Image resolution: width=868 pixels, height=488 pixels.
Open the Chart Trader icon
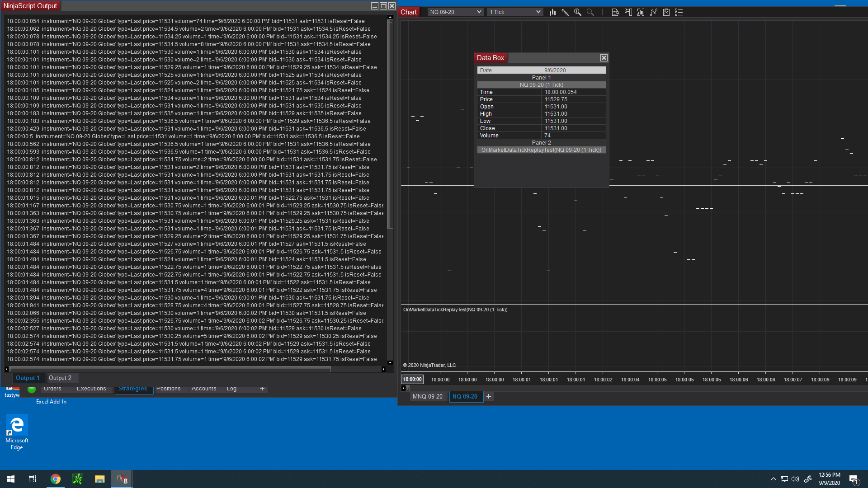[x=628, y=12]
